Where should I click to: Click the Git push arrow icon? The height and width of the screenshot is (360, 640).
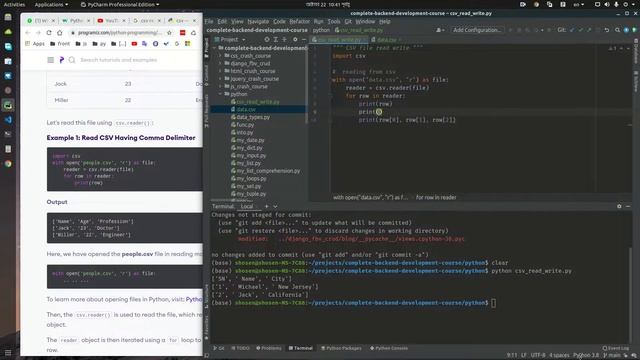(x=589, y=30)
